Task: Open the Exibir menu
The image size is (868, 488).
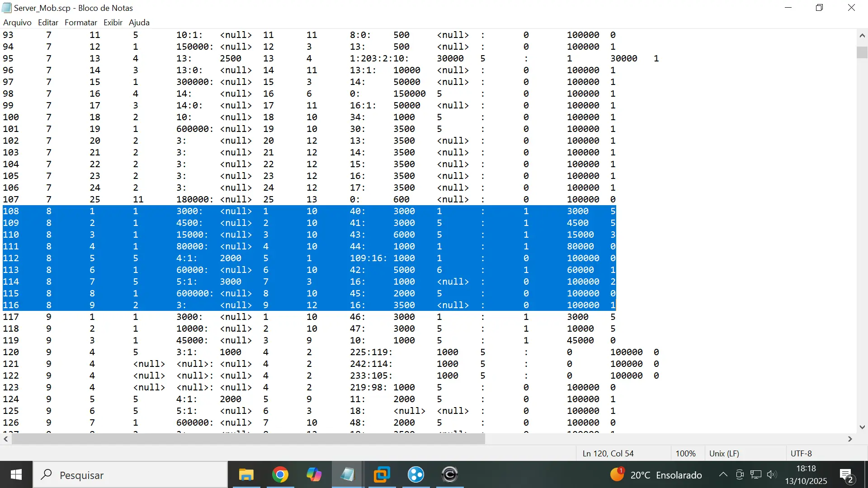Action: coord(113,22)
